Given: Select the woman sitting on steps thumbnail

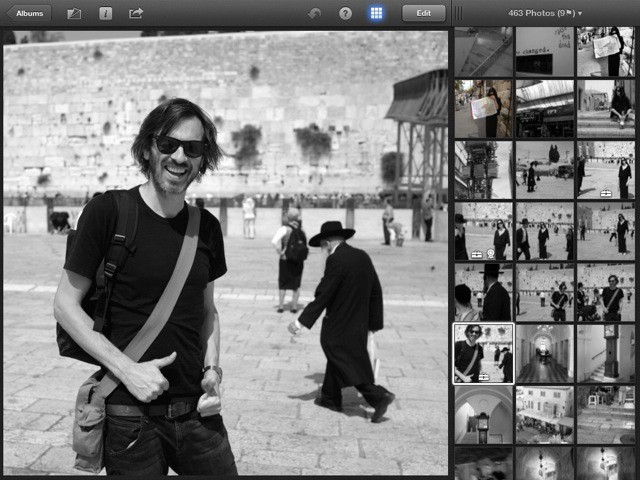Looking at the screenshot, I should point(605,108).
